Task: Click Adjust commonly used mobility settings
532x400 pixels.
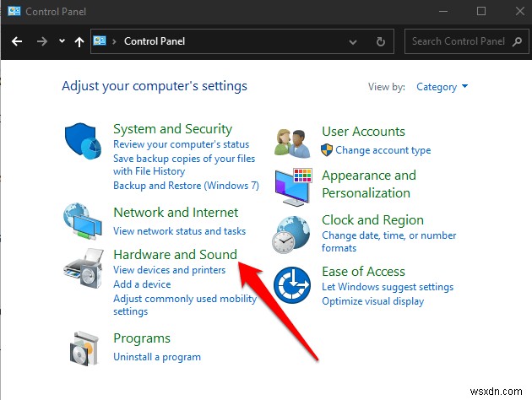Action: click(x=185, y=305)
